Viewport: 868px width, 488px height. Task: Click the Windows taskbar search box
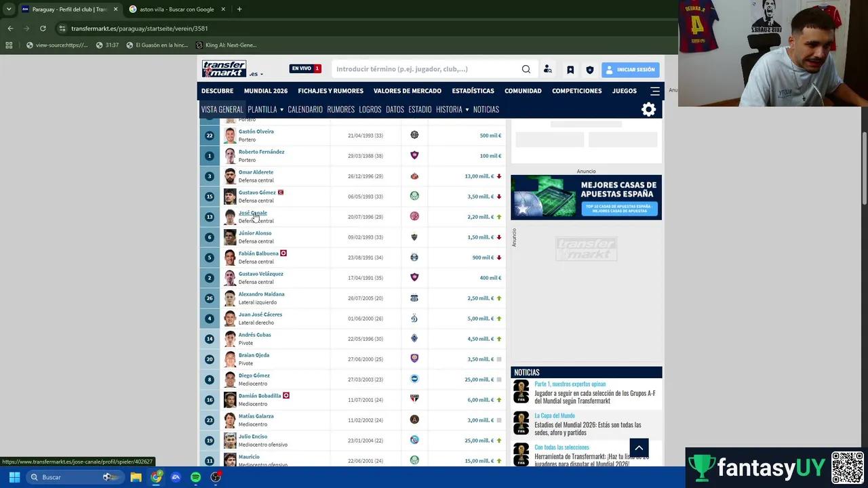74,477
